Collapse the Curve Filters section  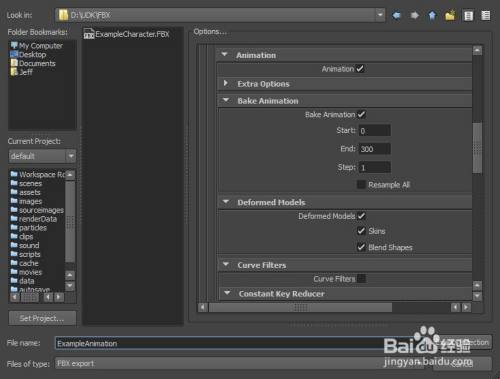click(226, 264)
